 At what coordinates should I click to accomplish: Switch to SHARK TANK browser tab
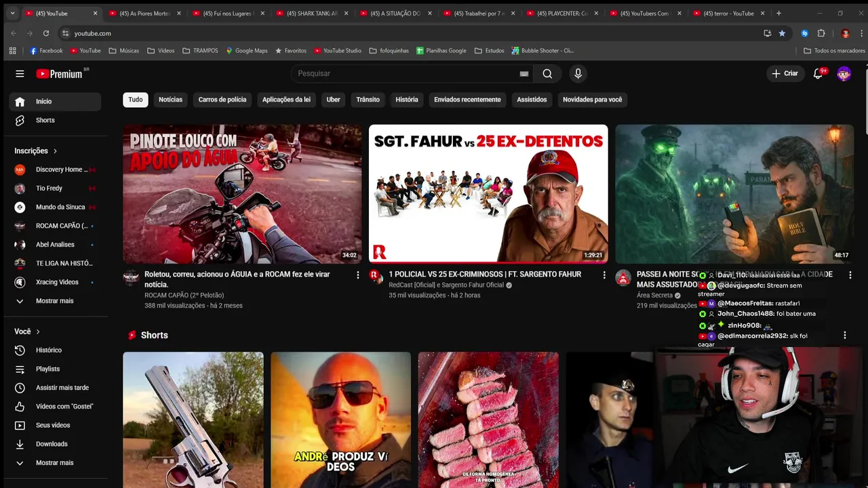tap(311, 14)
